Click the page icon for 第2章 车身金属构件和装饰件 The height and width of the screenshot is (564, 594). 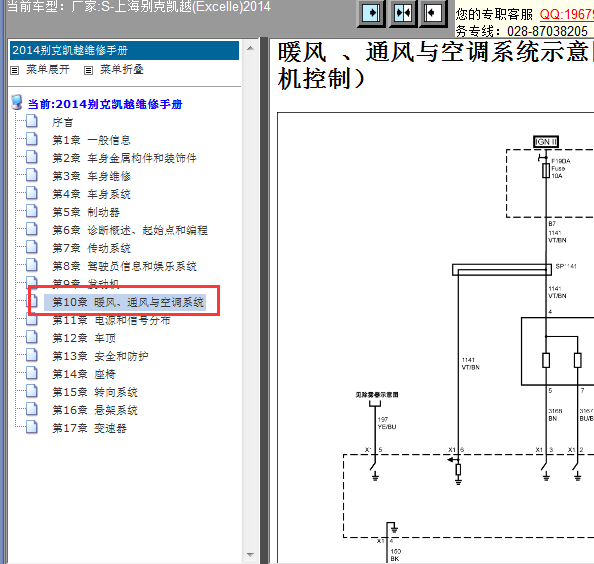click(x=32, y=157)
